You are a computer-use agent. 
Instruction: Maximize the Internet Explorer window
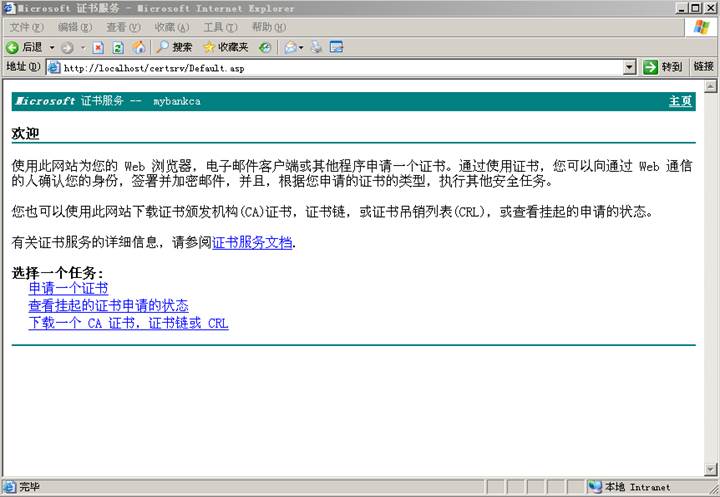pos(696,8)
